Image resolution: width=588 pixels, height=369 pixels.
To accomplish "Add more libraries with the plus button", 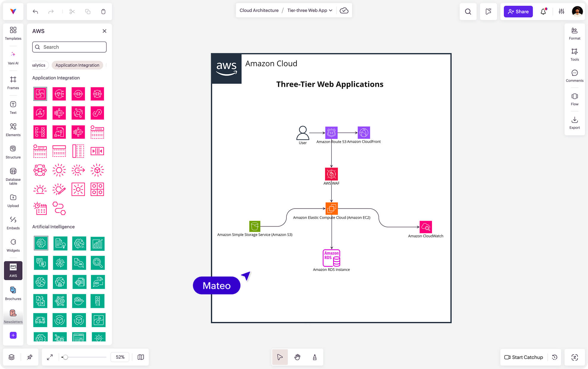I will pos(13,335).
